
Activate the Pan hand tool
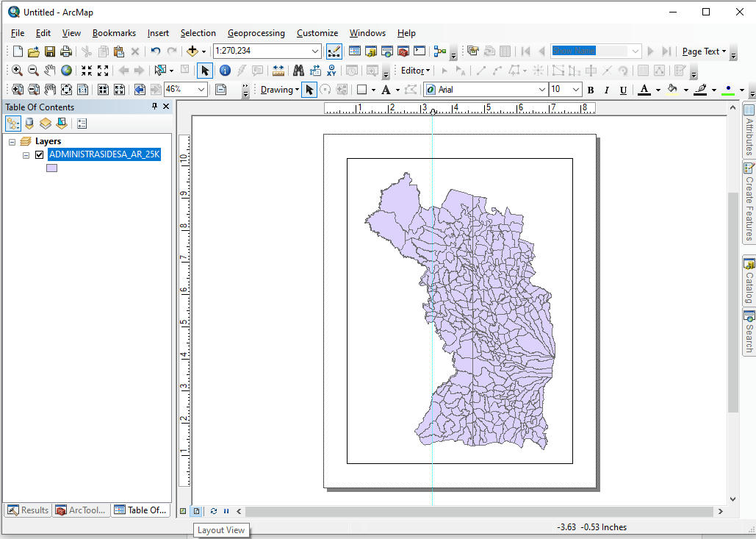tap(49, 71)
